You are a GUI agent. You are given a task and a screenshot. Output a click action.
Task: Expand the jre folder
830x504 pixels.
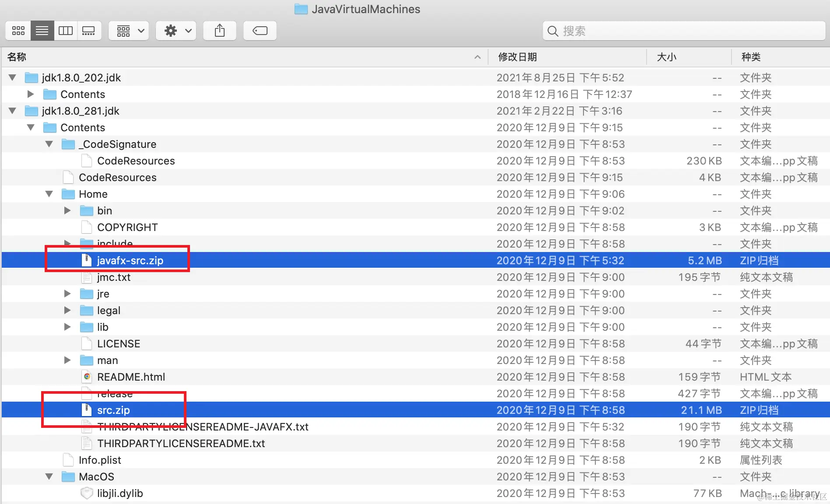(x=67, y=294)
